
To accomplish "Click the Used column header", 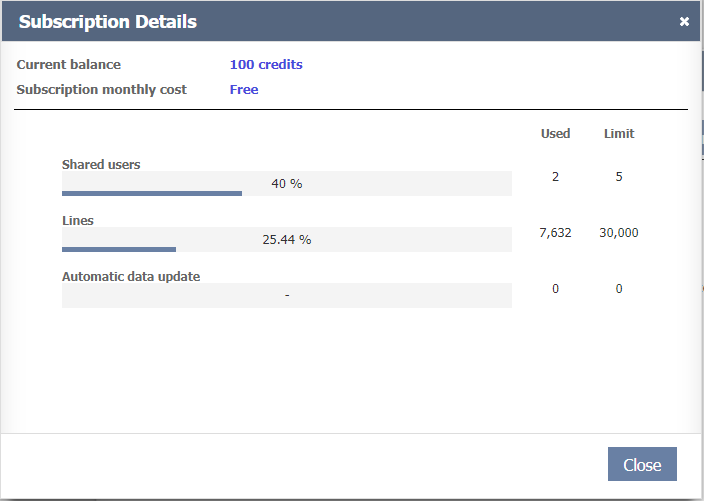I will point(555,134).
